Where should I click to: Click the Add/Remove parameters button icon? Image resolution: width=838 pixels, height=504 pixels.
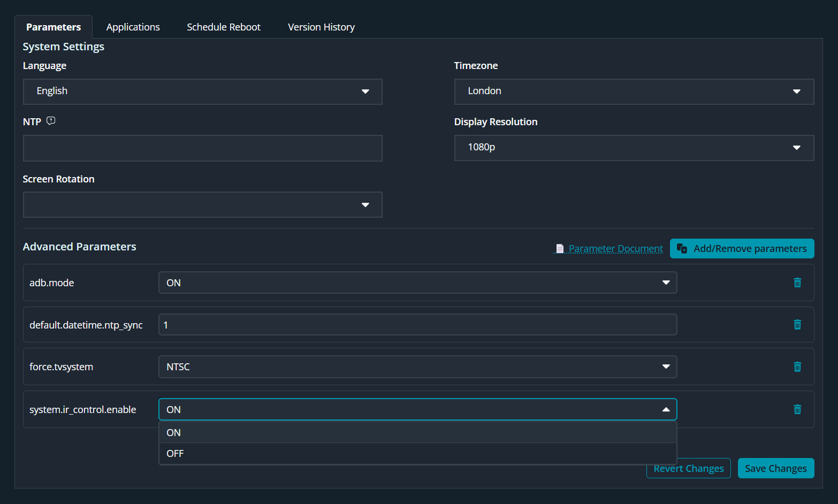682,248
